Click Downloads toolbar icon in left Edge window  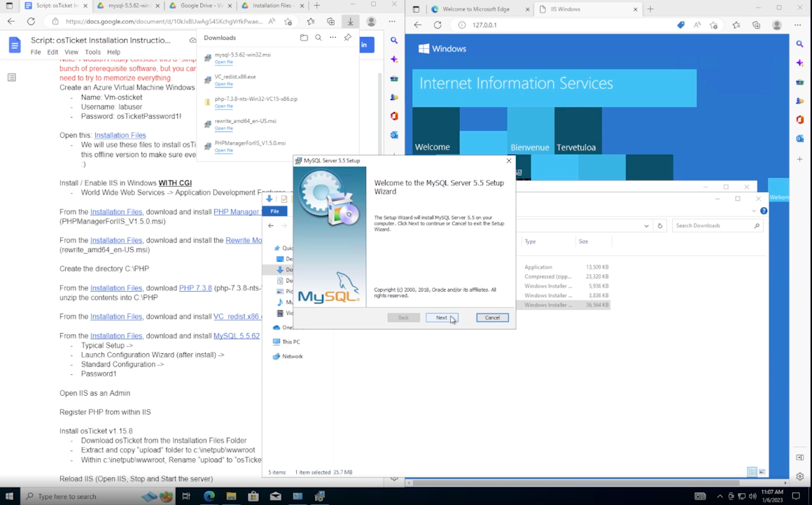[x=351, y=22]
